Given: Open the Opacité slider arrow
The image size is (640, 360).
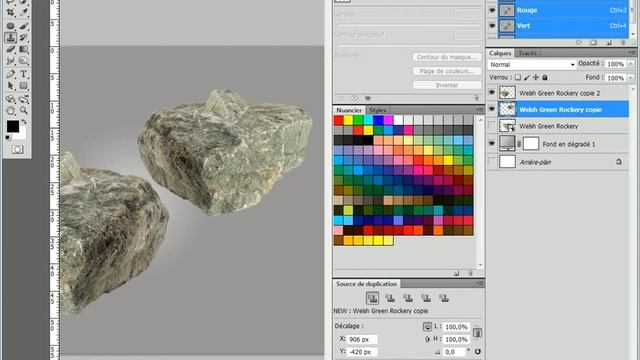Looking at the screenshot, I should [x=631, y=64].
